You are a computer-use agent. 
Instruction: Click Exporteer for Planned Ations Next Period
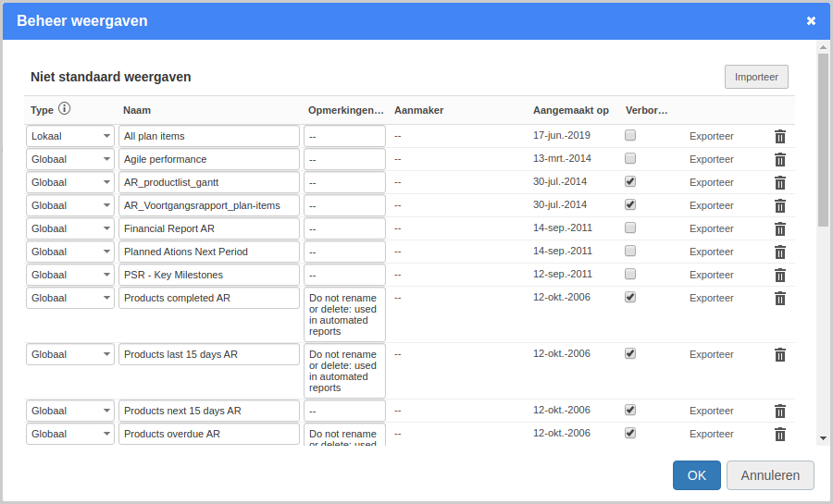pyautogui.click(x=712, y=252)
